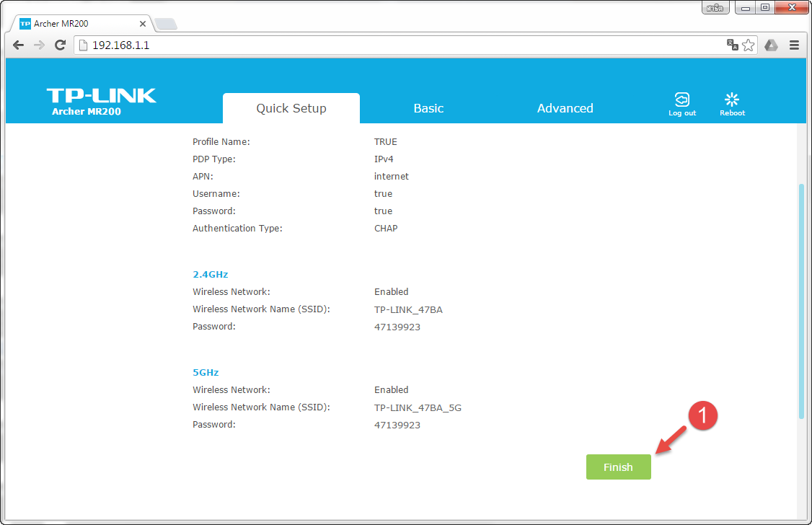Select the Archer MR200 browser tab
Screen dimensions: 812x525
(80, 24)
